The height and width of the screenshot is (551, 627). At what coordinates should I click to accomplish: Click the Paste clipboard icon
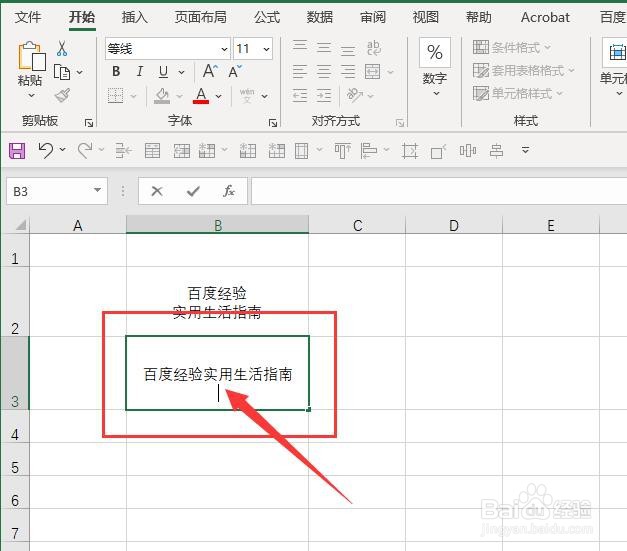[x=31, y=56]
